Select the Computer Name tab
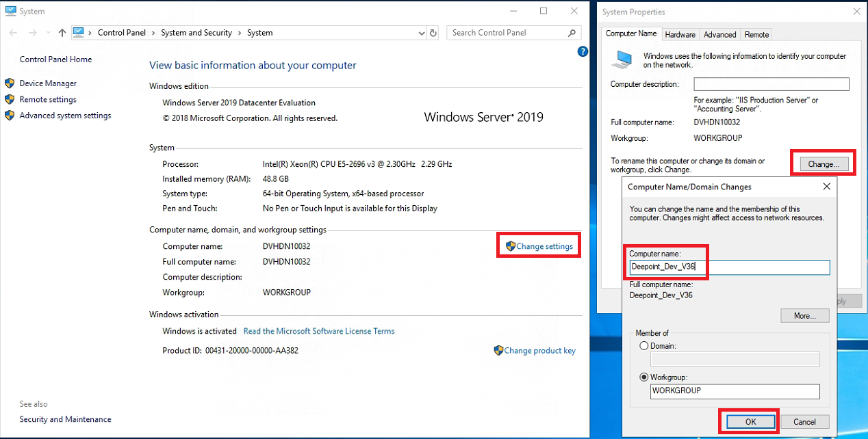 [x=631, y=34]
